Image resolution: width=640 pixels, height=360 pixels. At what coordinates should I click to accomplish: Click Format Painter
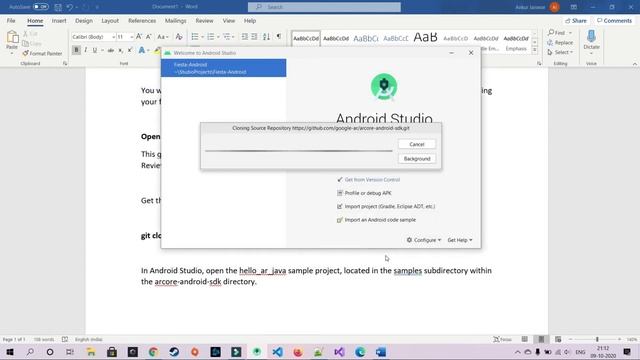pyautogui.click(x=42, y=53)
